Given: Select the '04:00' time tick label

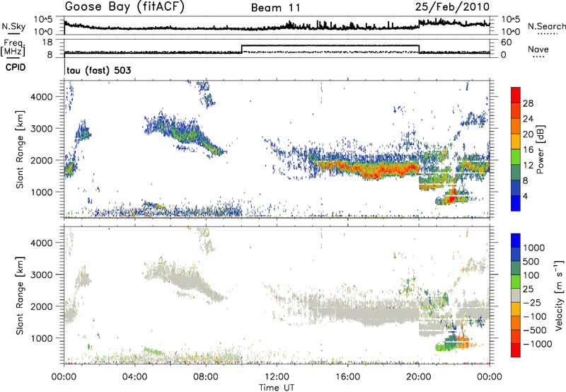Looking at the screenshot, I should [x=134, y=377].
